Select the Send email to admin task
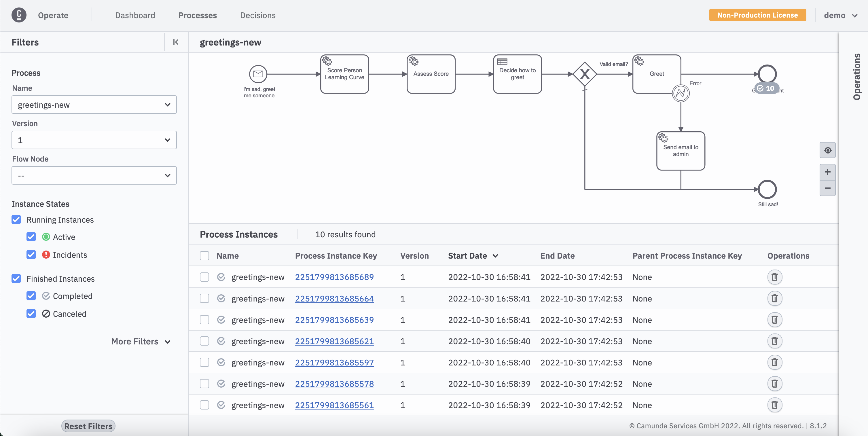This screenshot has width=868, height=436. 681,151
